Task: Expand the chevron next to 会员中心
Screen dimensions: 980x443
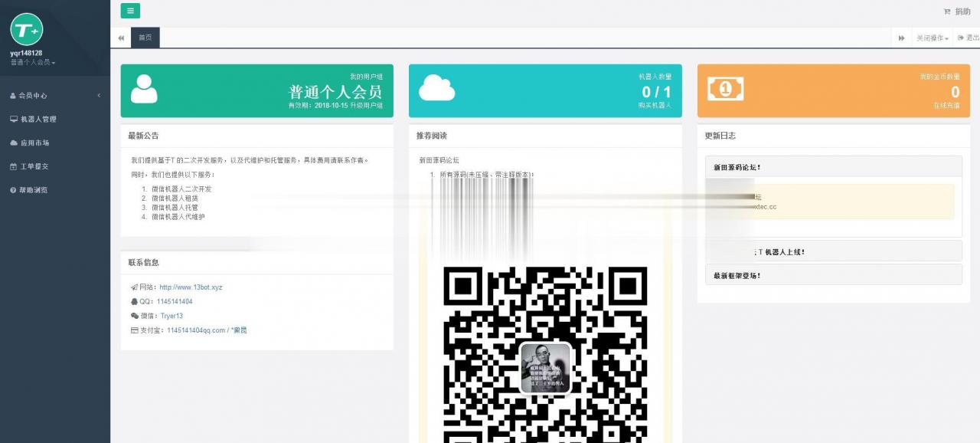Action: click(x=99, y=96)
